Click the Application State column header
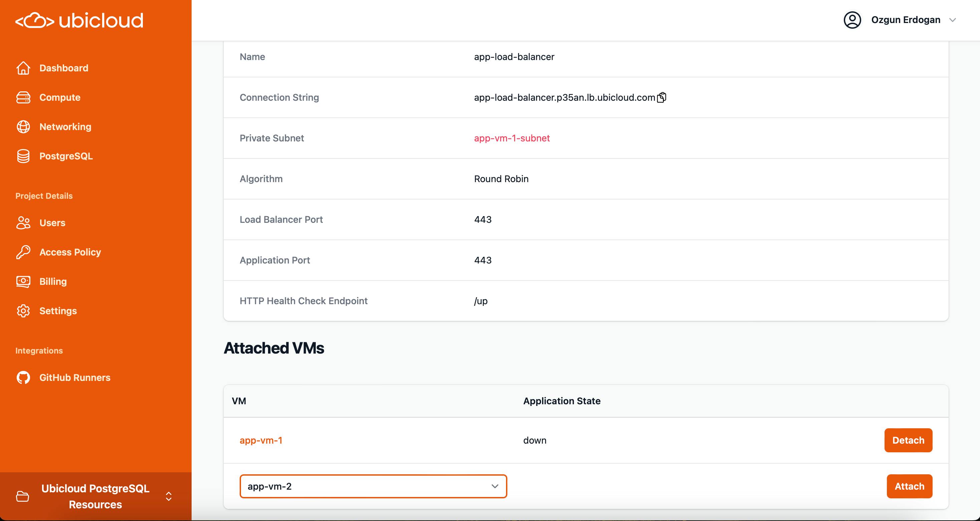This screenshot has width=980, height=521. [561, 401]
